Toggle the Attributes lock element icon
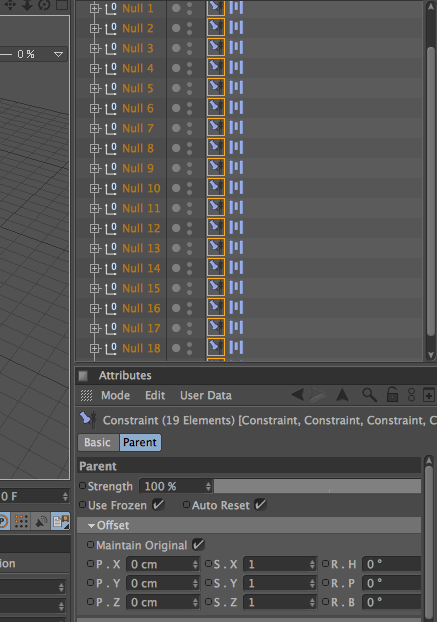The height and width of the screenshot is (622, 437). pyautogui.click(x=392, y=395)
